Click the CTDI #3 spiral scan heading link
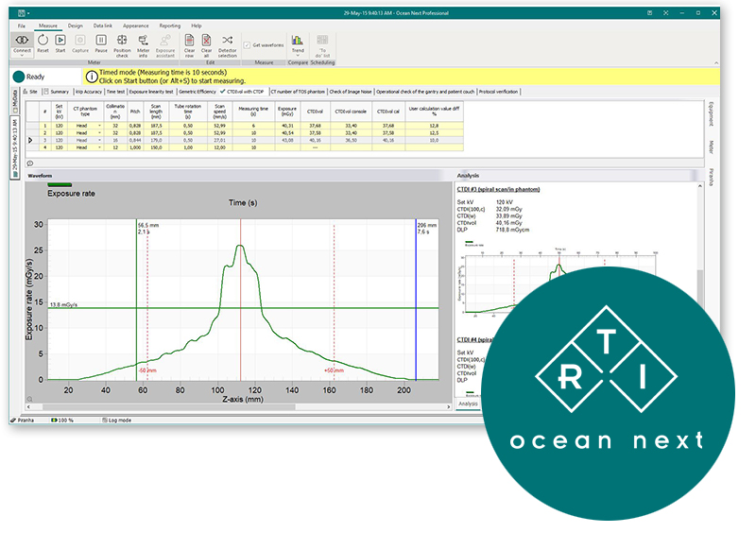This screenshot has height=533, width=756. coord(498,189)
